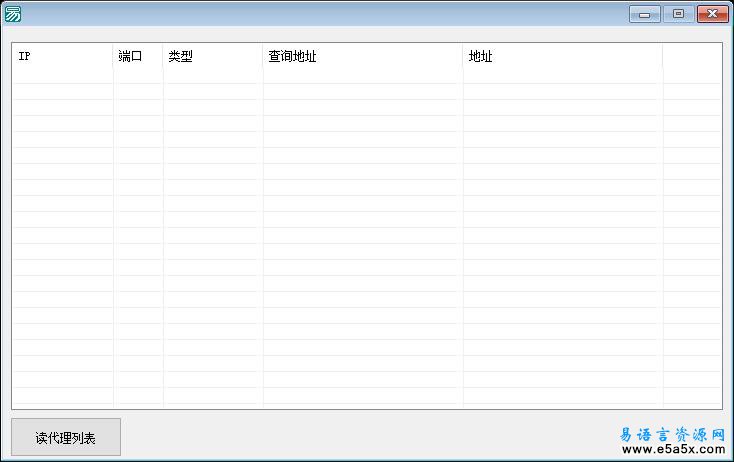Minimize the proxy list window
Screen dimensions: 734x462
pyautogui.click(x=644, y=14)
